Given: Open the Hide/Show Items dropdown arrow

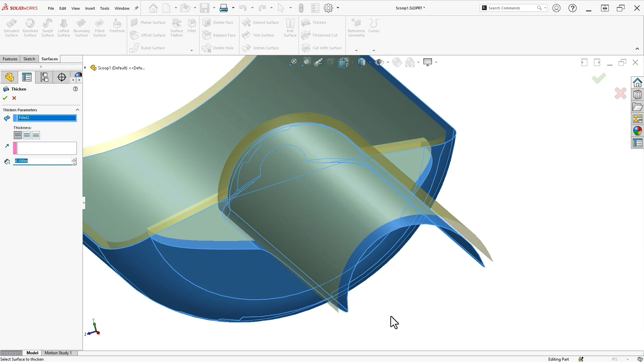Looking at the screenshot, I should (388, 62).
